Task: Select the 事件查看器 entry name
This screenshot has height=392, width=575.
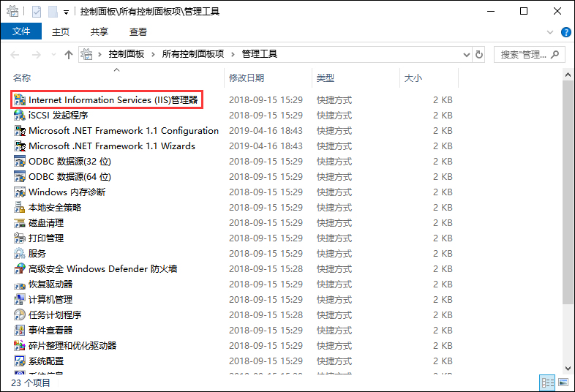Action: coord(50,331)
